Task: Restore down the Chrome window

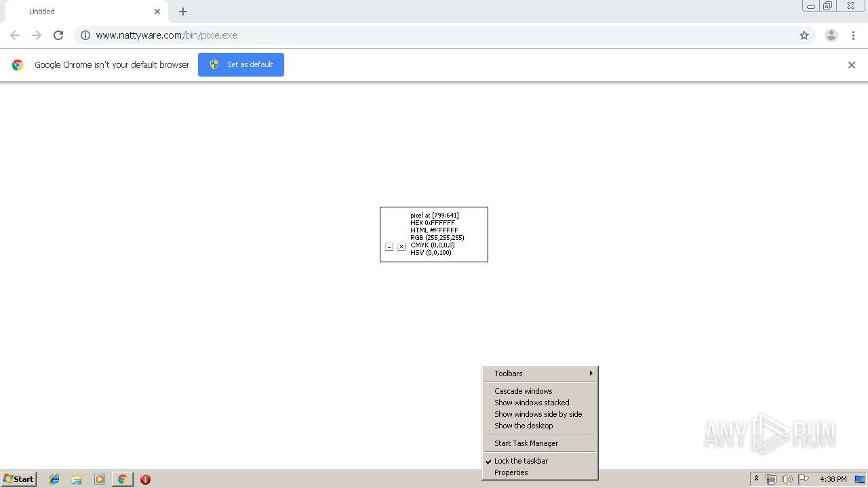Action: 828,6
